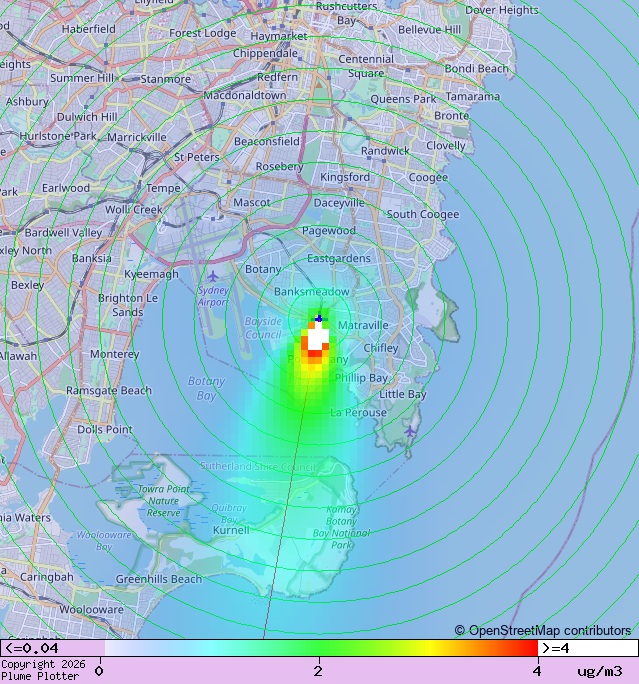Click the Brighton Le Sands label
Screen dimensions: 639x684
[127, 305]
